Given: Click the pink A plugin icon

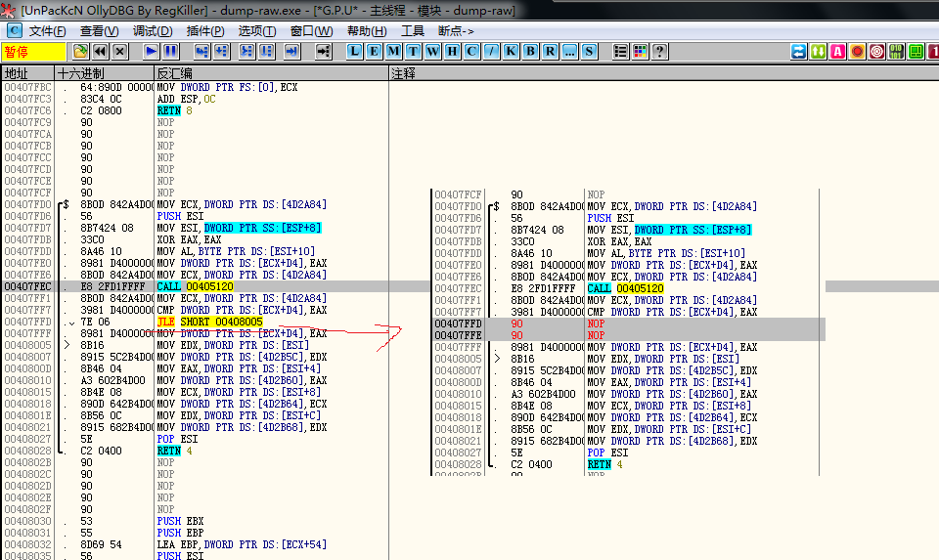Looking at the screenshot, I should coord(838,52).
